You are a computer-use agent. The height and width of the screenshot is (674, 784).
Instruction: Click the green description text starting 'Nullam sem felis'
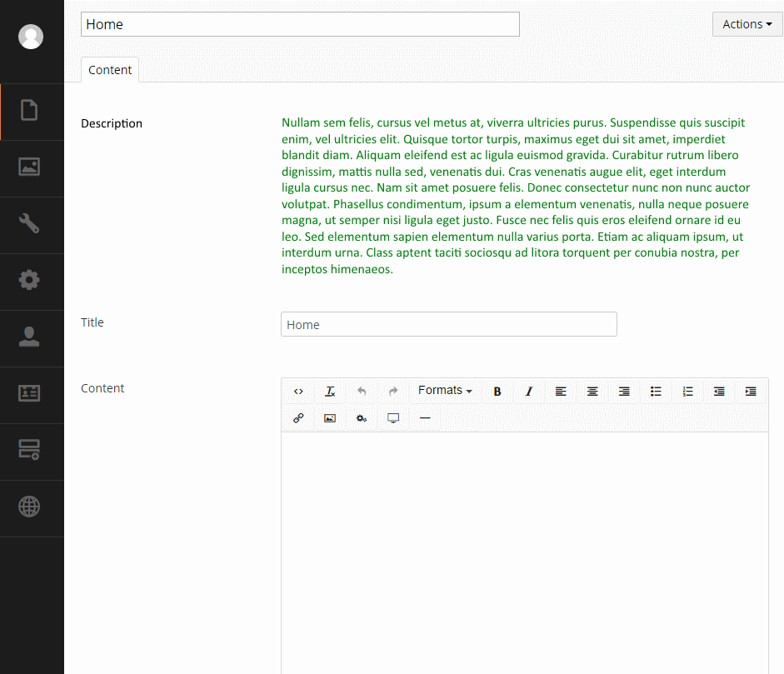click(516, 196)
